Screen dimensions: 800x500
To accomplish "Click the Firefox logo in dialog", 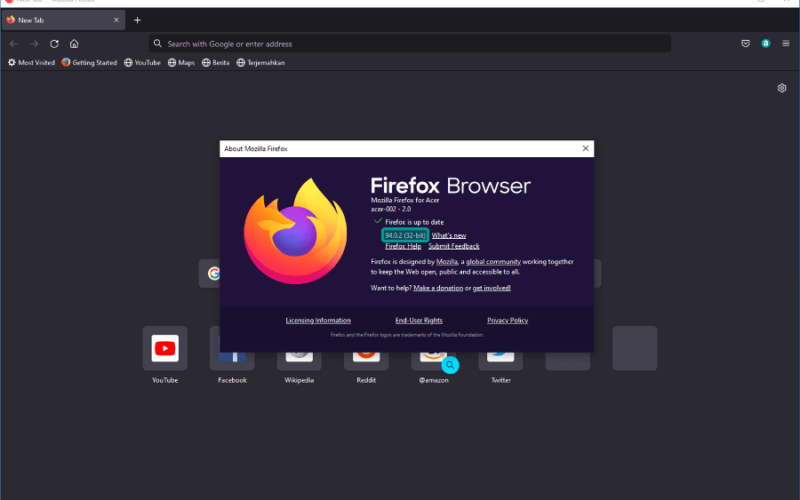I will tap(295, 231).
